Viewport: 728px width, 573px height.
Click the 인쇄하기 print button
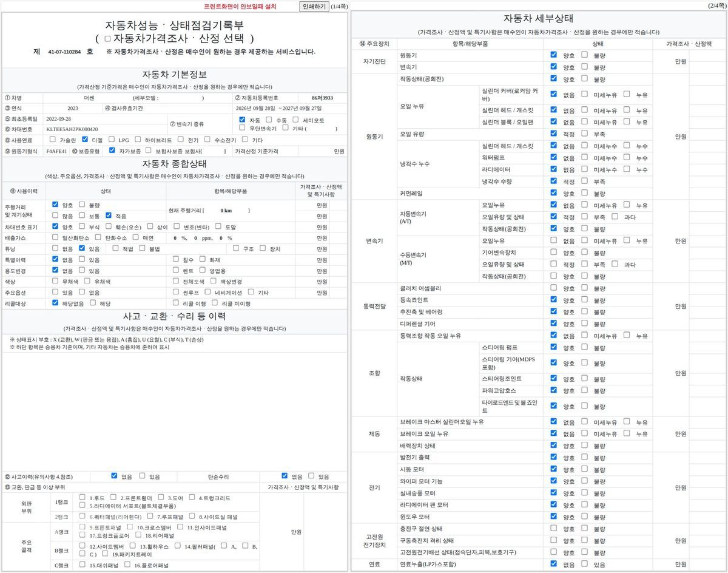coord(314,6)
